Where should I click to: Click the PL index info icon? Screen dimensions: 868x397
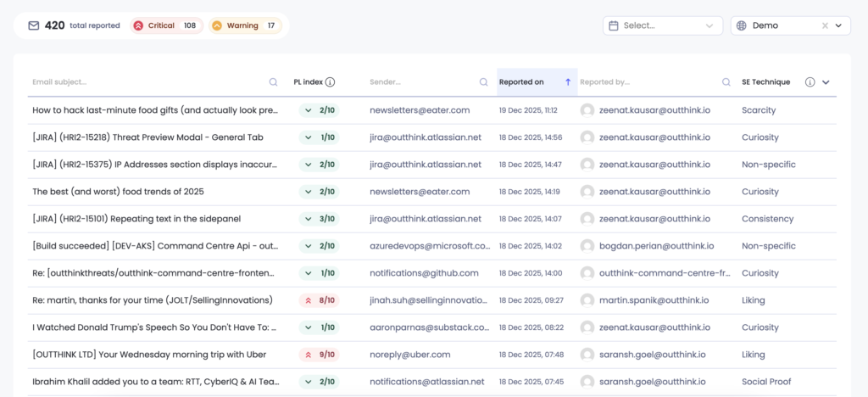(x=331, y=82)
